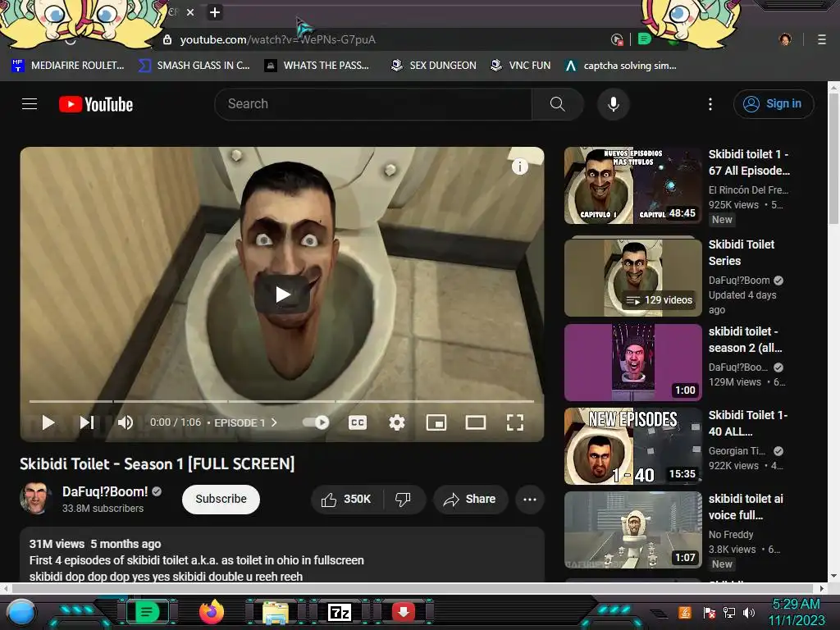Click the vertical page scrollbar
This screenshot has width=840, height=630.
pos(833,158)
